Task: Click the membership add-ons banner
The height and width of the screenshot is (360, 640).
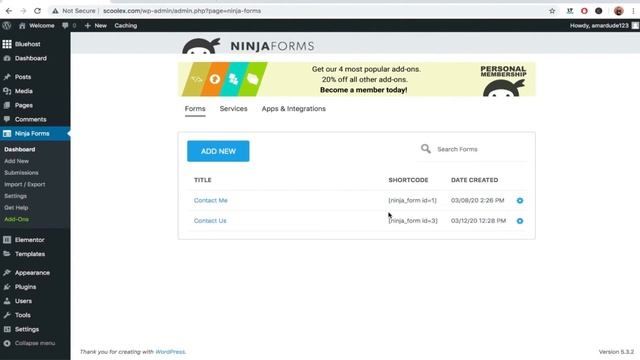Action: pos(357,79)
